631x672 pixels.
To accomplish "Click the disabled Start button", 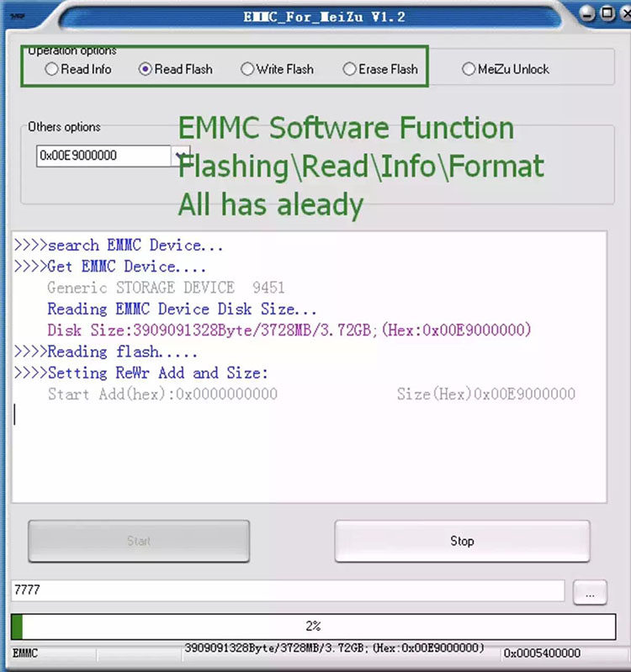I will point(139,541).
